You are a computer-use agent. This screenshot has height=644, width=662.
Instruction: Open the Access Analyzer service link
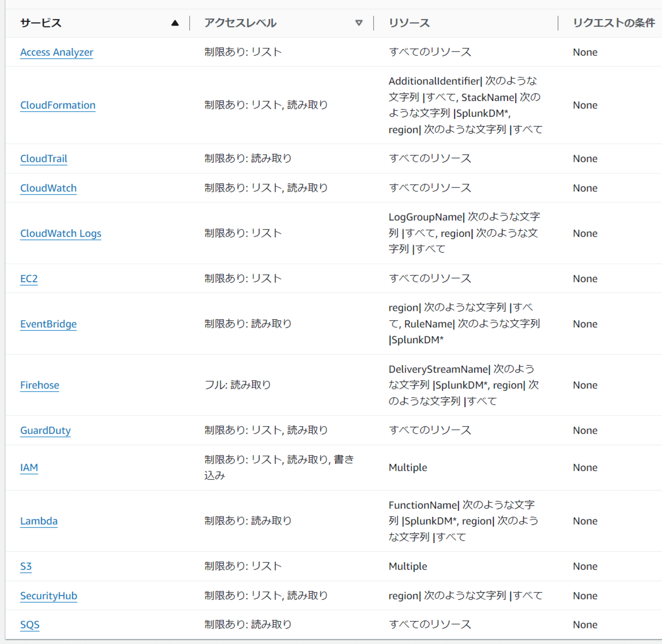click(57, 52)
